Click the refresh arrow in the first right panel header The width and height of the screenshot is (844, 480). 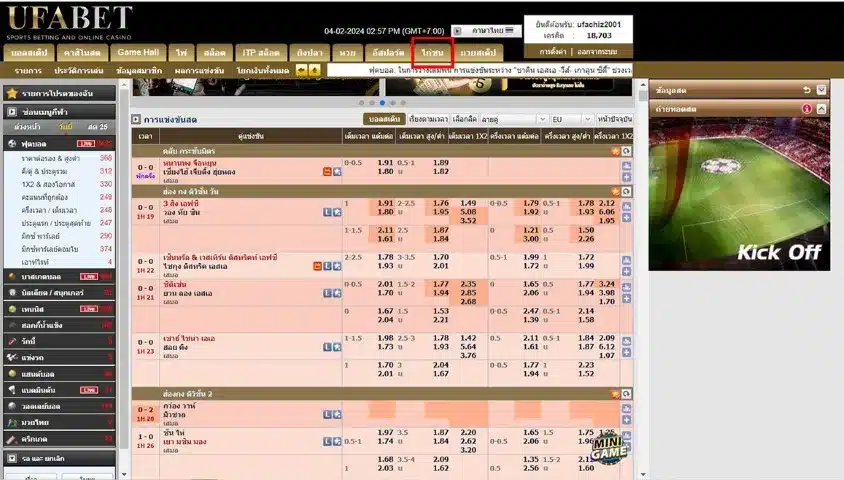pyautogui.click(x=806, y=90)
